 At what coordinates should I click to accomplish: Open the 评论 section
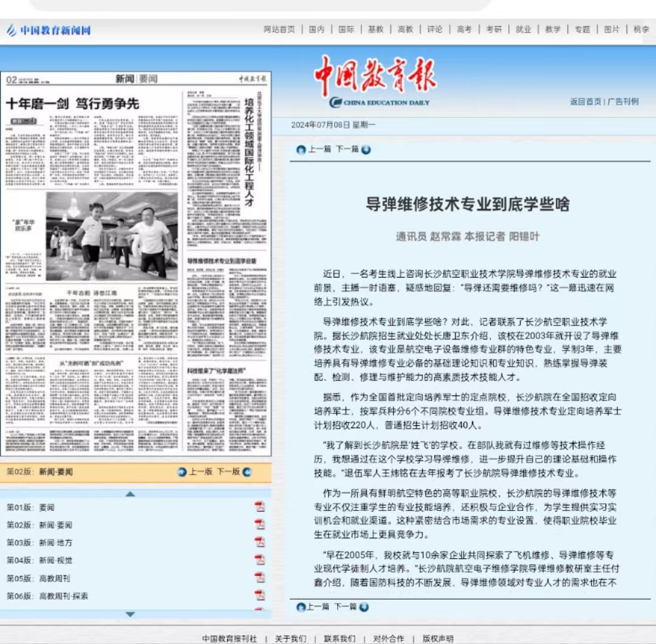[x=435, y=29]
